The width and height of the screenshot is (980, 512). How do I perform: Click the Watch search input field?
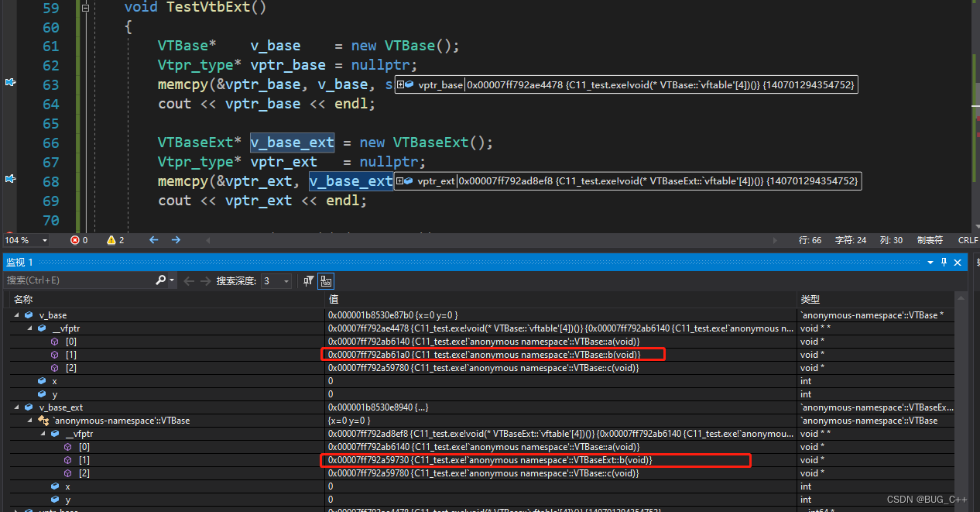[79, 280]
